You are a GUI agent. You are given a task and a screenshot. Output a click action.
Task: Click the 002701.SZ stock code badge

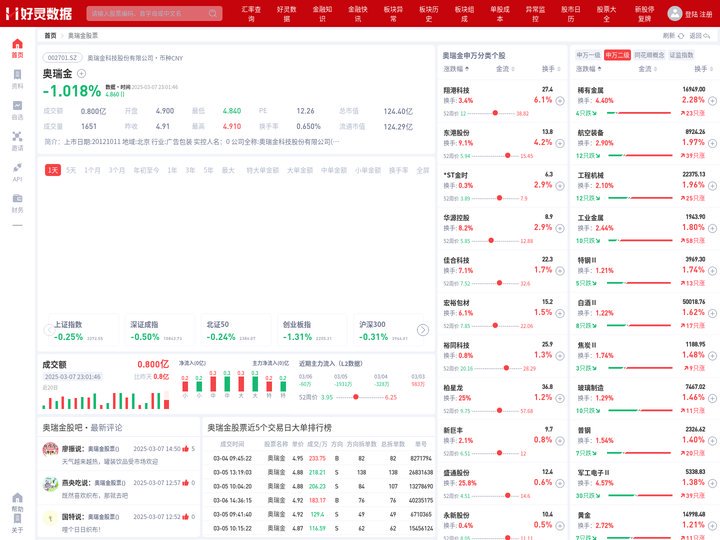coord(62,58)
